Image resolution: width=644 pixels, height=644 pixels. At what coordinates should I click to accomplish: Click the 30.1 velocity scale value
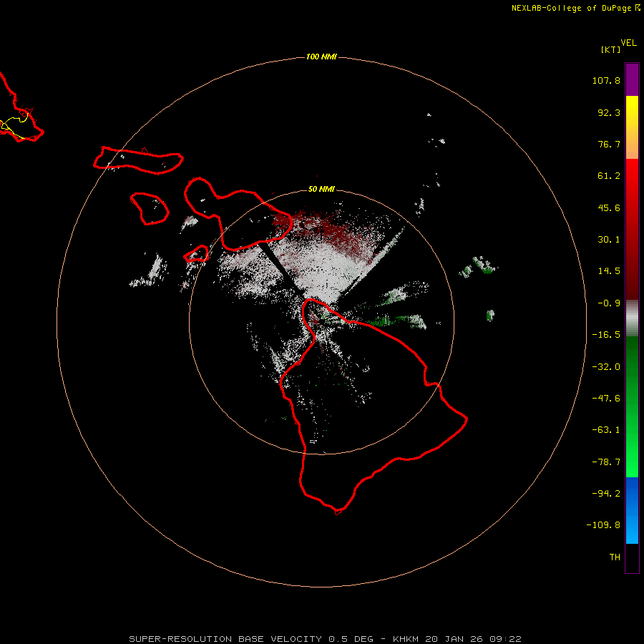coord(609,240)
